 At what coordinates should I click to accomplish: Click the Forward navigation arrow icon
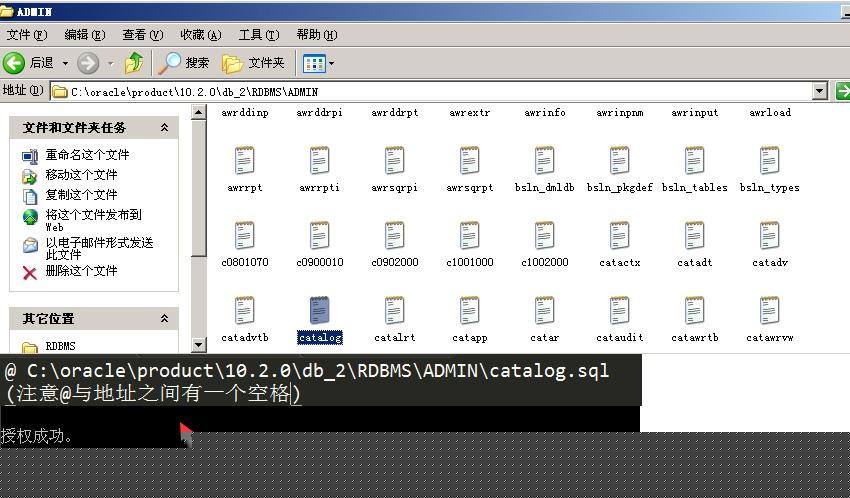(x=88, y=63)
